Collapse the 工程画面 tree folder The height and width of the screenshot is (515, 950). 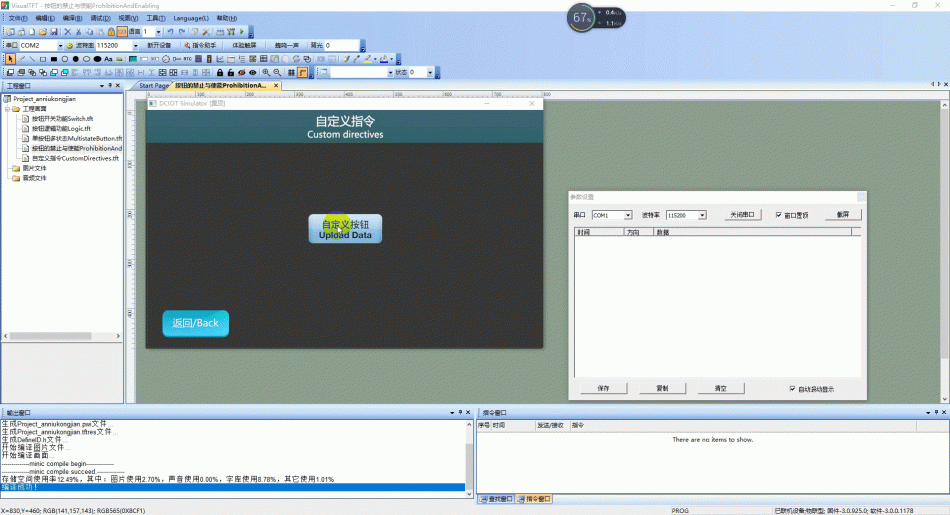8,109
